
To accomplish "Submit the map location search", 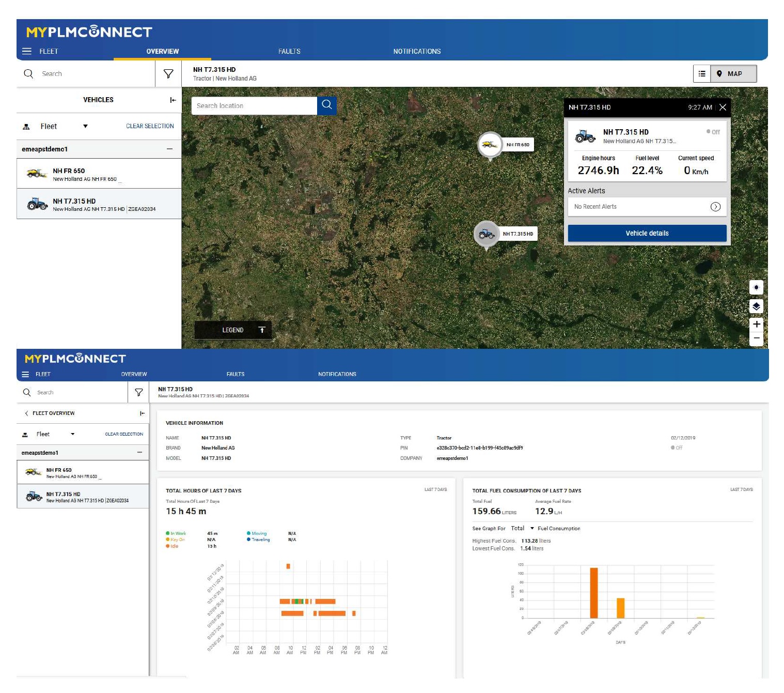I will tap(327, 105).
